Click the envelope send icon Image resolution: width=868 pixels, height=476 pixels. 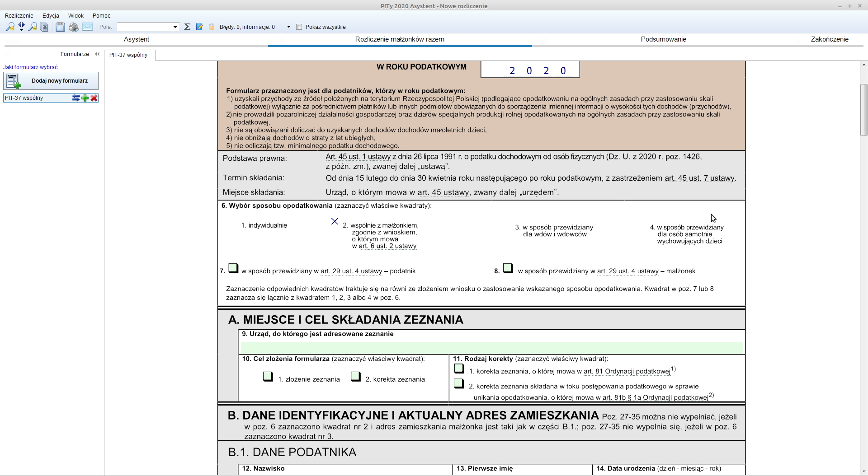(88, 27)
